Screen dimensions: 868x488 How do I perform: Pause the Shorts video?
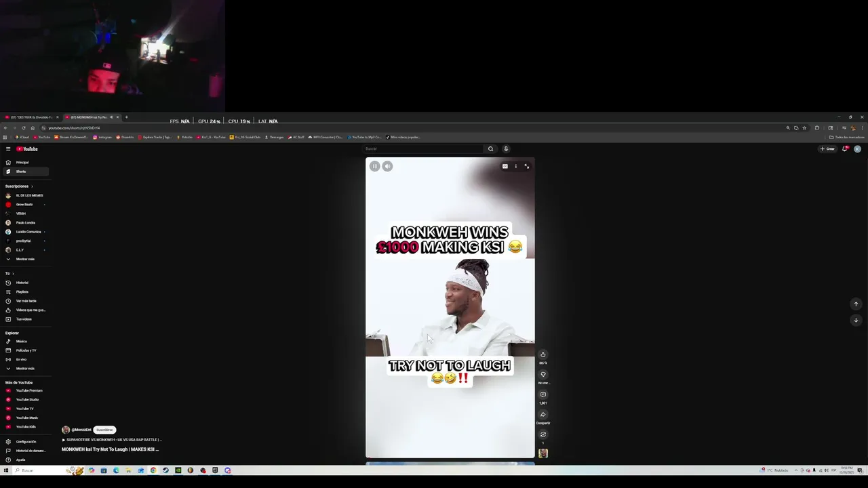[374, 166]
